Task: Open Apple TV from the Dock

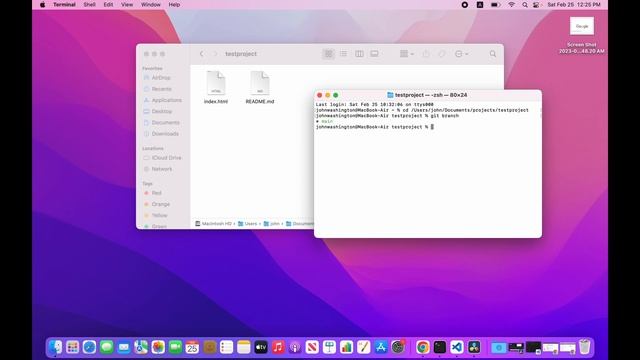Action: (261, 347)
